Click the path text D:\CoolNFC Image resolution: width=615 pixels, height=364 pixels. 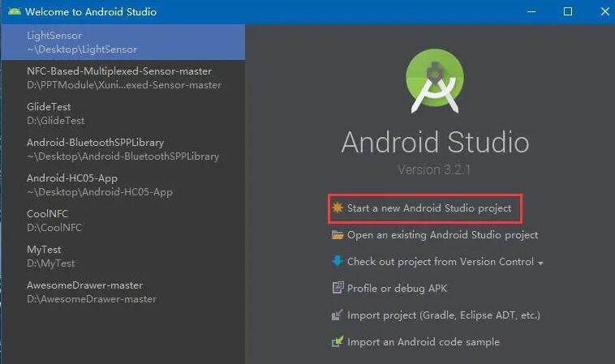[54, 228]
